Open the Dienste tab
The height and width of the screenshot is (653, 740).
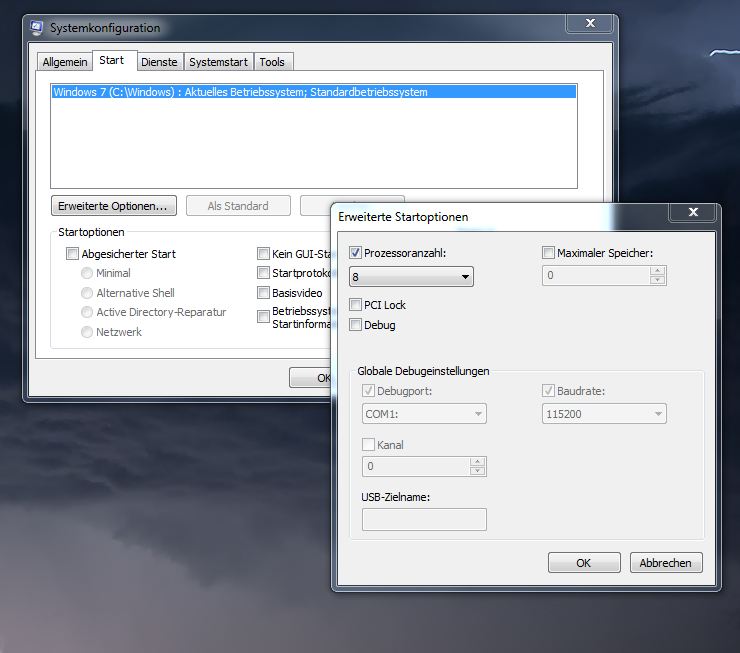click(x=159, y=62)
